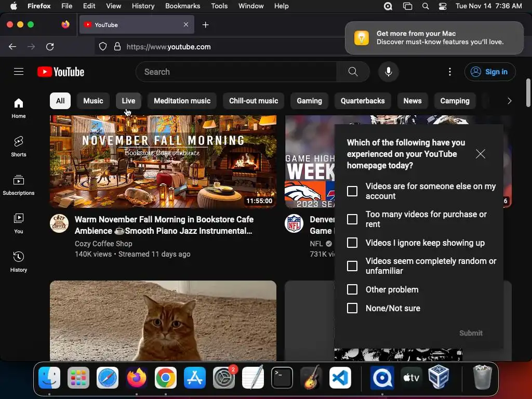Play the November Fall Morning thumbnail
Screen dimensions: 532x399
click(x=163, y=162)
